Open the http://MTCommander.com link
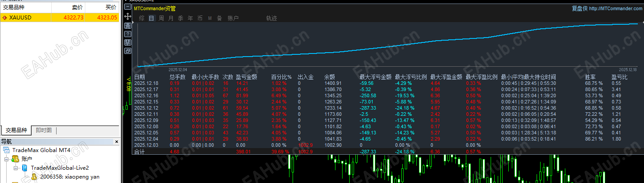 616,8
